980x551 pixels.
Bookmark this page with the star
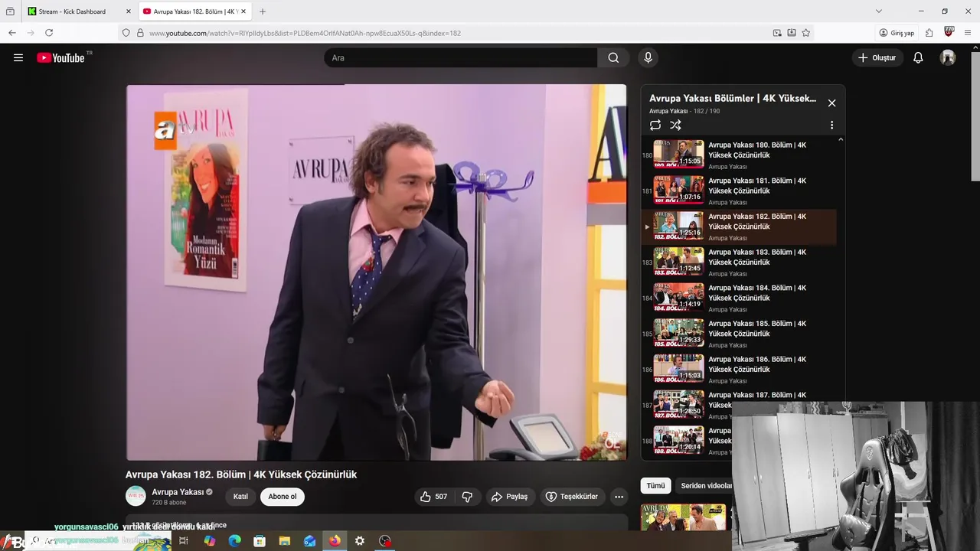click(x=805, y=33)
